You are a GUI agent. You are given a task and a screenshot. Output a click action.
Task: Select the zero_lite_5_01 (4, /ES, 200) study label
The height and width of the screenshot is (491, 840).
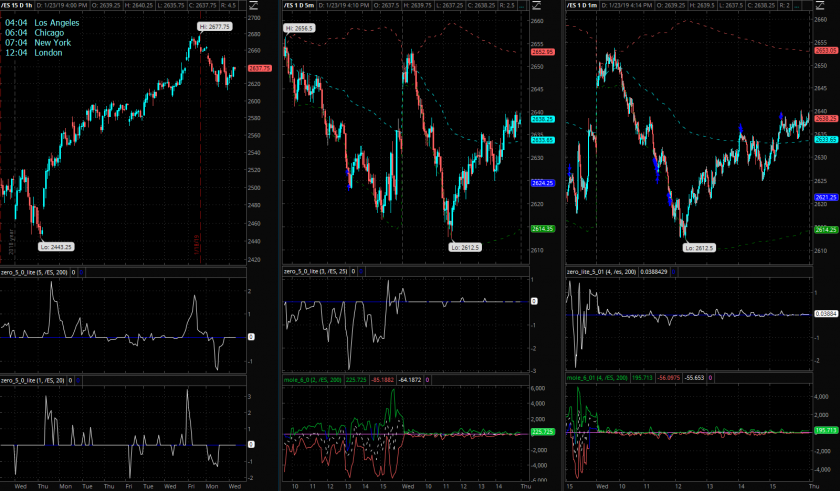tap(604, 272)
